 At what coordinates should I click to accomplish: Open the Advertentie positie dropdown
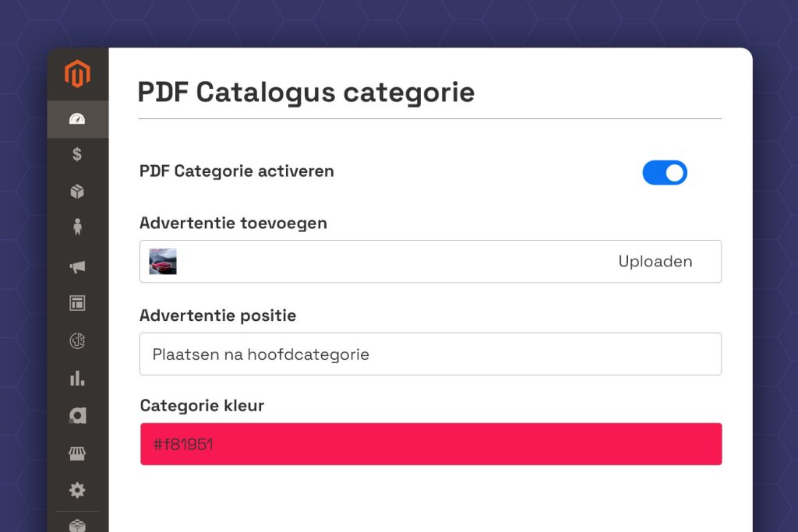click(x=430, y=354)
